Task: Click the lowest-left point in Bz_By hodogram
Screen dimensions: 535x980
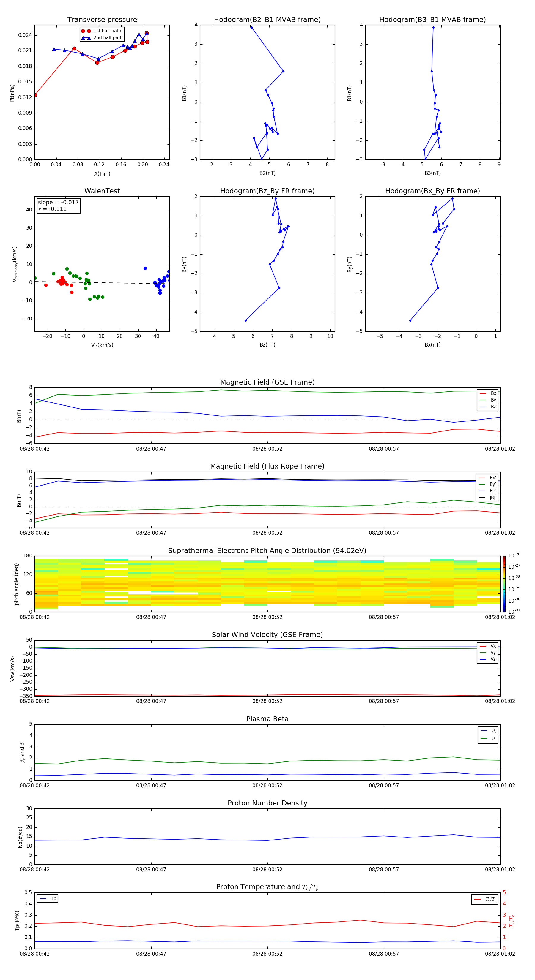Action: [246, 320]
